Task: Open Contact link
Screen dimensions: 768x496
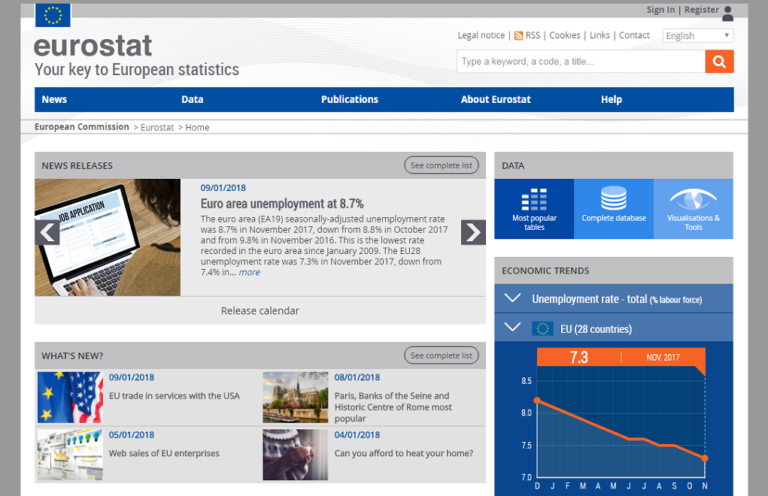Action: [x=634, y=35]
